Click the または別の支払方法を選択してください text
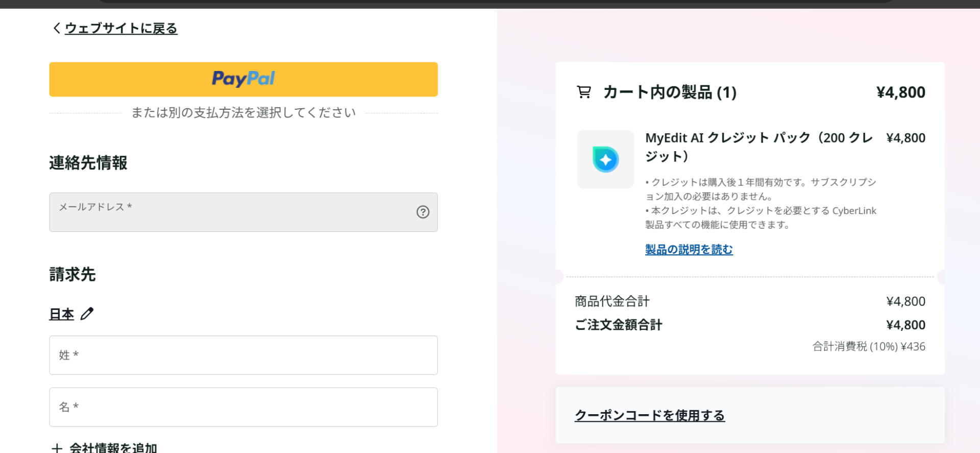980x453 pixels. tap(243, 112)
